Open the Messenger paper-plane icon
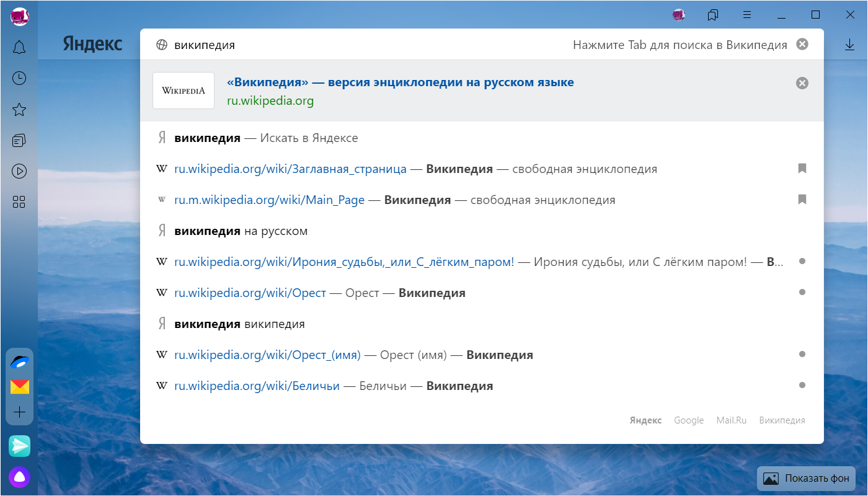Viewport: 868px width, 496px height. point(20,446)
